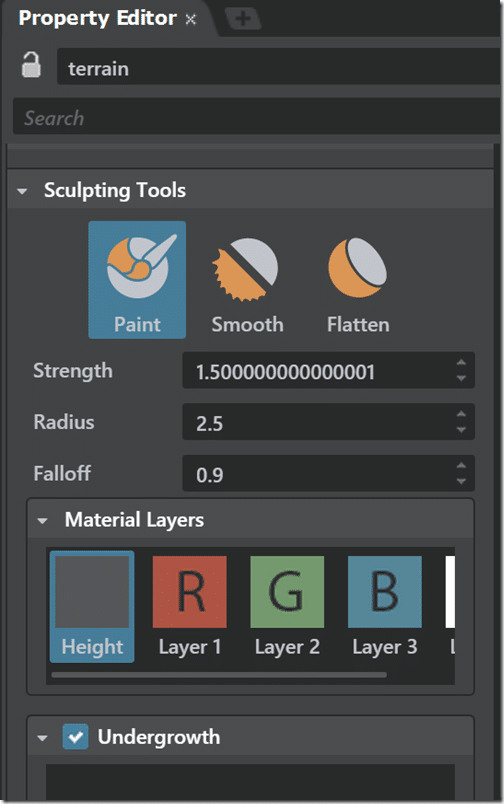
Task: Select the Flatten sculpting tool
Action: pos(358,285)
